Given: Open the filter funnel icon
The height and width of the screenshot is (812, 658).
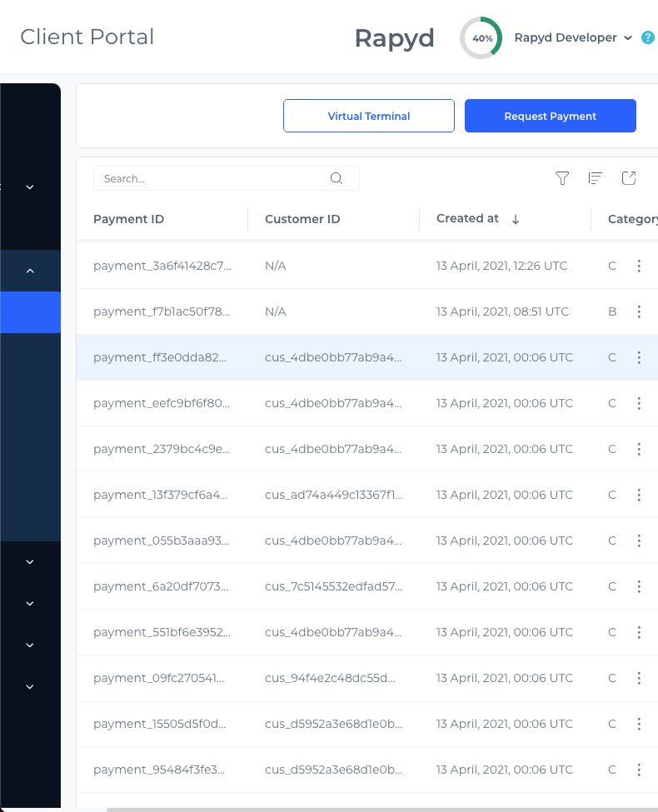Looking at the screenshot, I should pos(562,178).
